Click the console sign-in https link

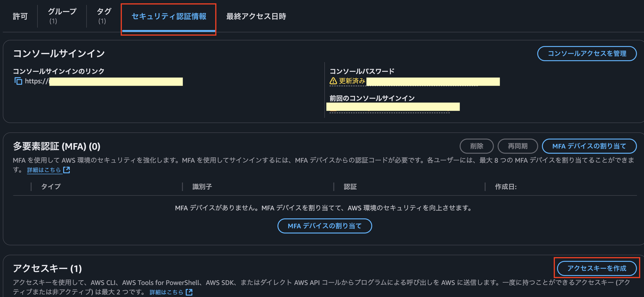(104, 81)
